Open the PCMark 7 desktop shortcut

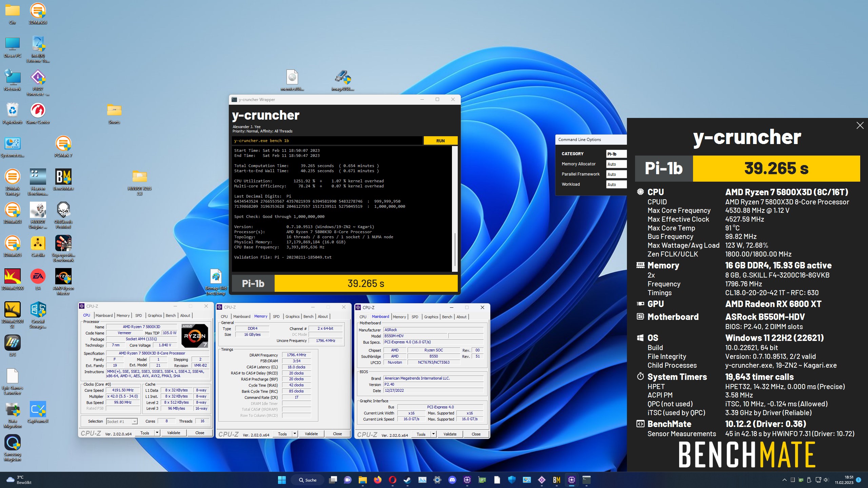[63, 146]
